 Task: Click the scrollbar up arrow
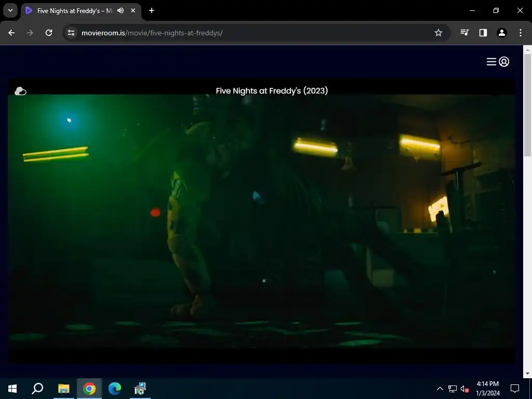(527, 49)
